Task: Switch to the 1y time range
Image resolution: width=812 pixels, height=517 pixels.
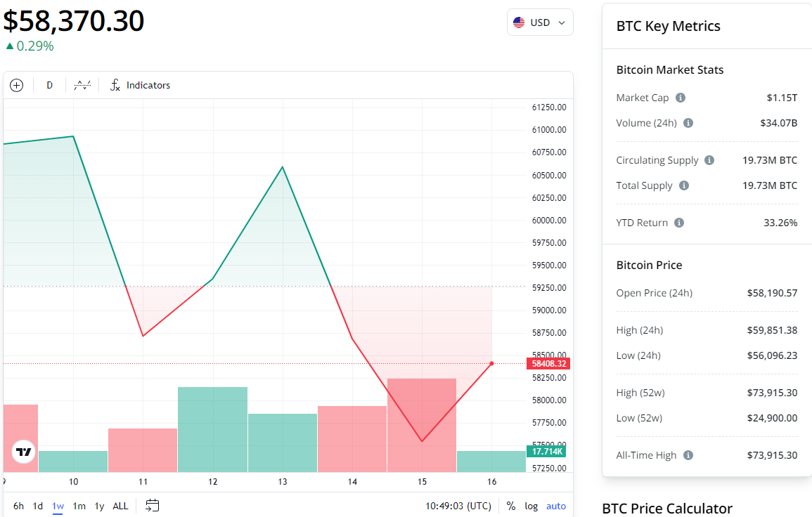Action: [x=99, y=506]
